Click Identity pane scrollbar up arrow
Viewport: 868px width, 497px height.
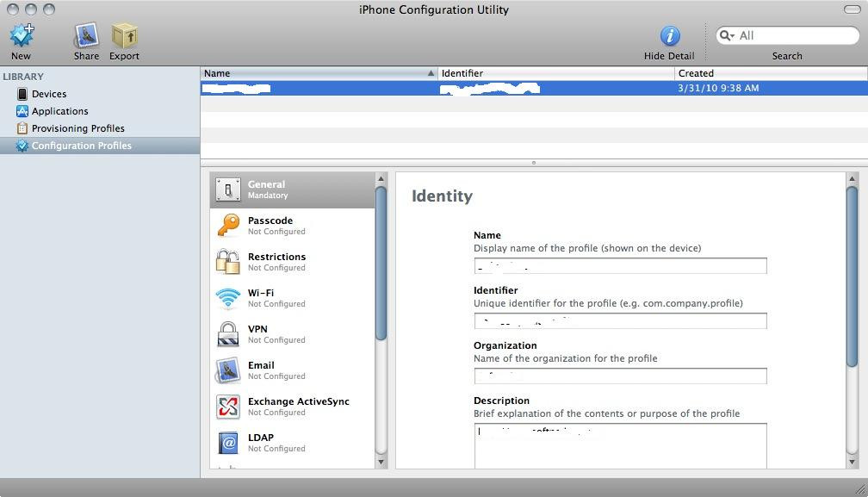click(x=852, y=178)
